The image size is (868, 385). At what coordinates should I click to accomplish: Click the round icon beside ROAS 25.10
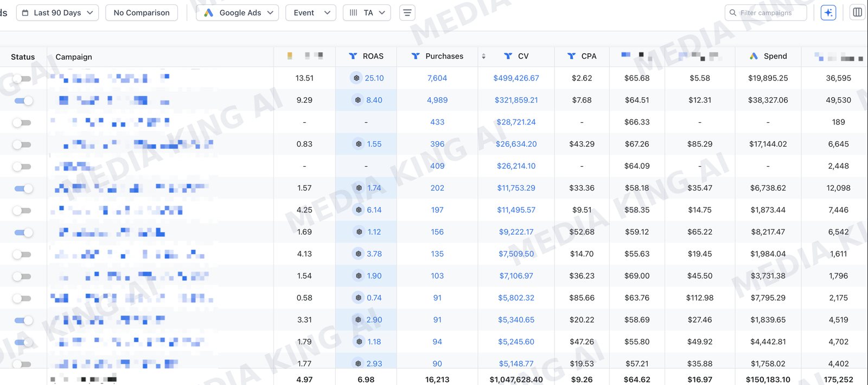(356, 78)
